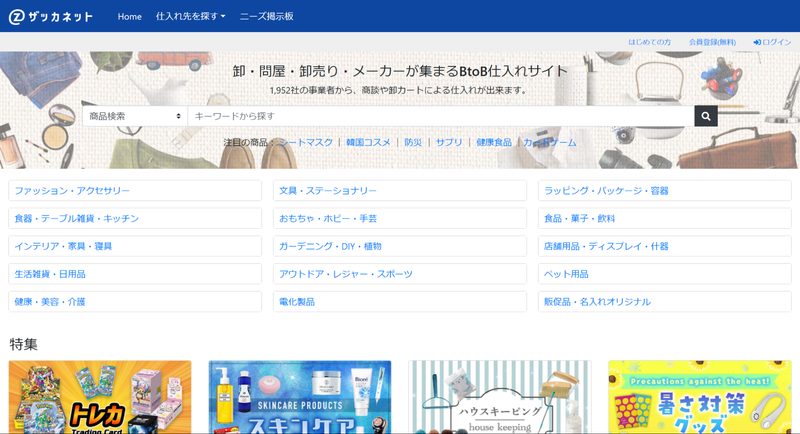Click the magnifier search button
The width and height of the screenshot is (800, 434).
[x=706, y=116]
